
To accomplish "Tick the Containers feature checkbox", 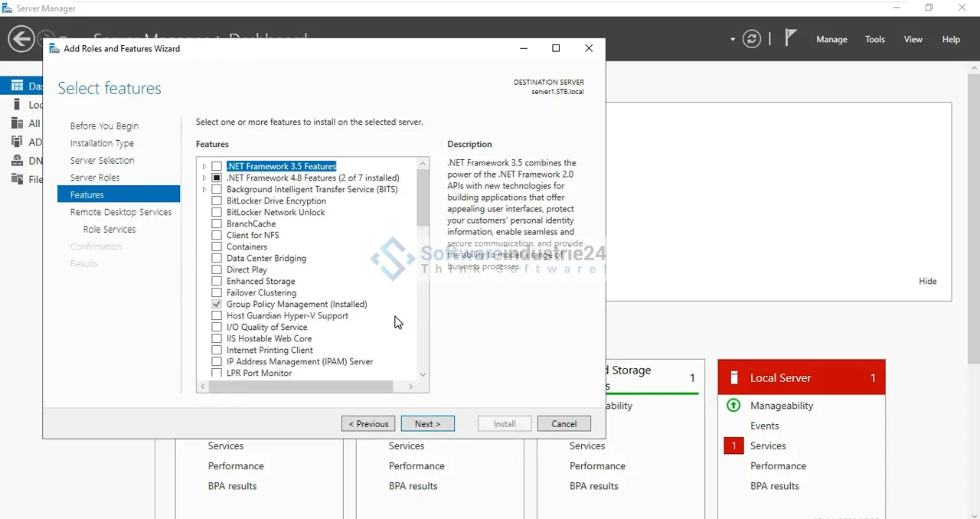I will [217, 247].
